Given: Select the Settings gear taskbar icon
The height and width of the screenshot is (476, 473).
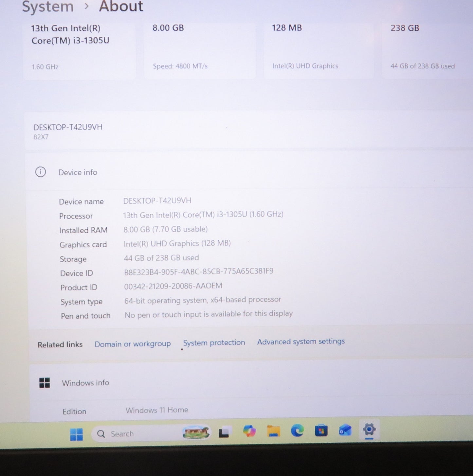Looking at the screenshot, I should [x=369, y=430].
